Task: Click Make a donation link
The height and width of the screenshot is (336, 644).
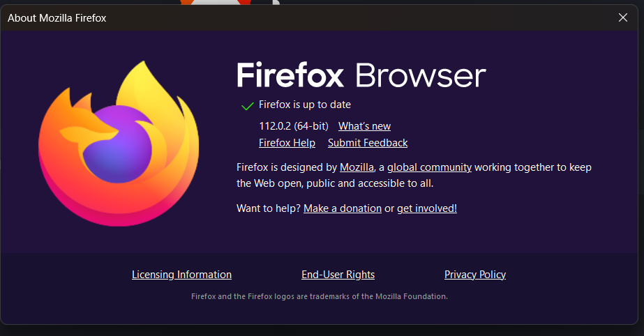Action: (343, 208)
